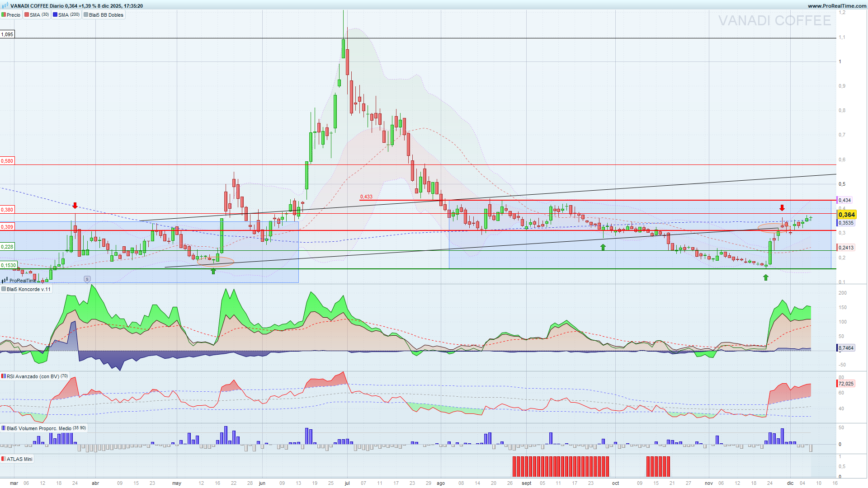Click the yellow 0,364 current price tag
This screenshot has width=868, height=488.
(x=846, y=215)
